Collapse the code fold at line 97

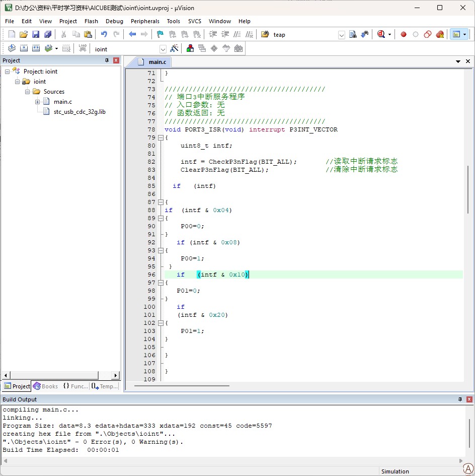(161, 283)
